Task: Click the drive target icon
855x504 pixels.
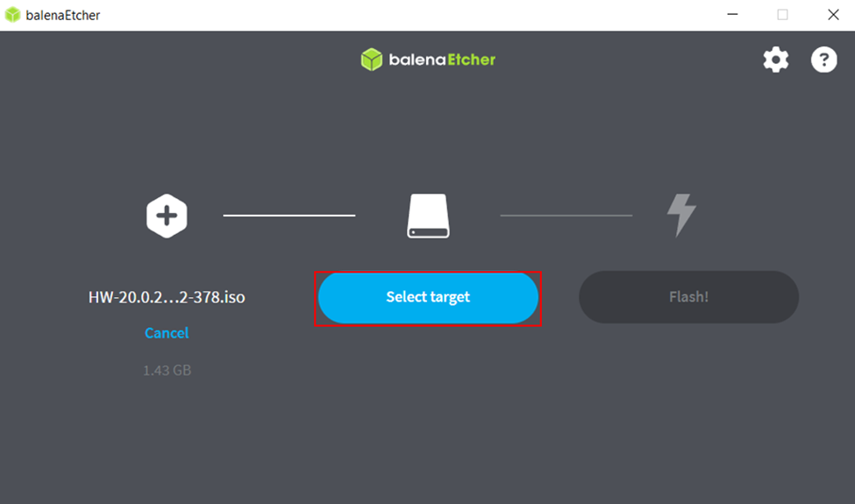Action: pos(428,216)
